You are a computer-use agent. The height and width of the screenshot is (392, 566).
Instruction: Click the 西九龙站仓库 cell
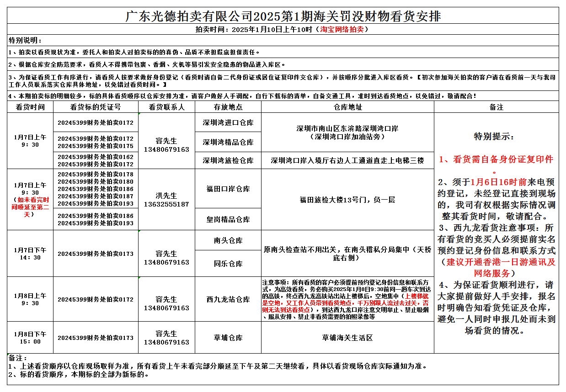(x=228, y=299)
